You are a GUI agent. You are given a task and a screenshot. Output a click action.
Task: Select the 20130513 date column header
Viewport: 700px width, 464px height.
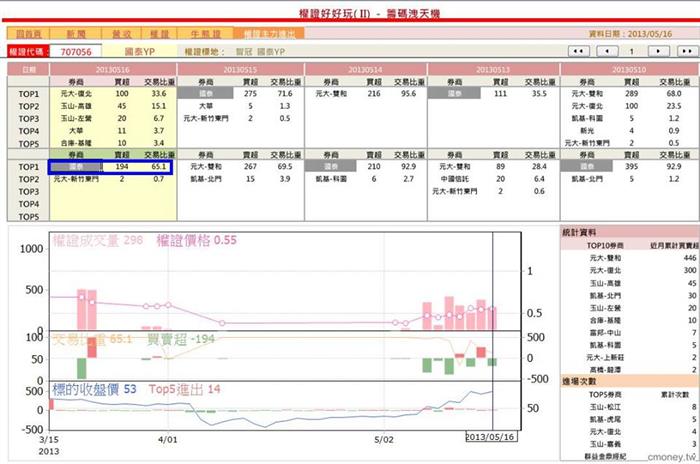click(493, 70)
